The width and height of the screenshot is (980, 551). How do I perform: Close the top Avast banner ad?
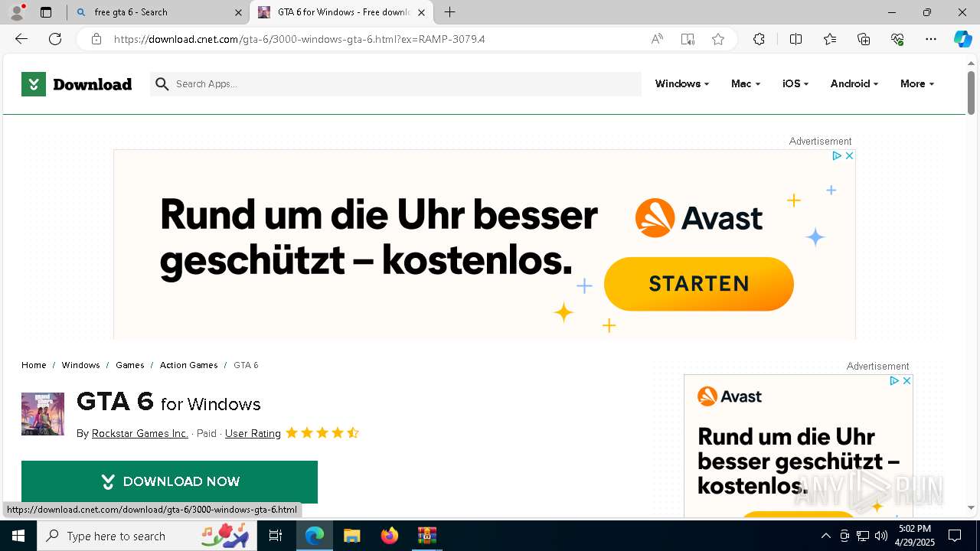pyautogui.click(x=849, y=155)
